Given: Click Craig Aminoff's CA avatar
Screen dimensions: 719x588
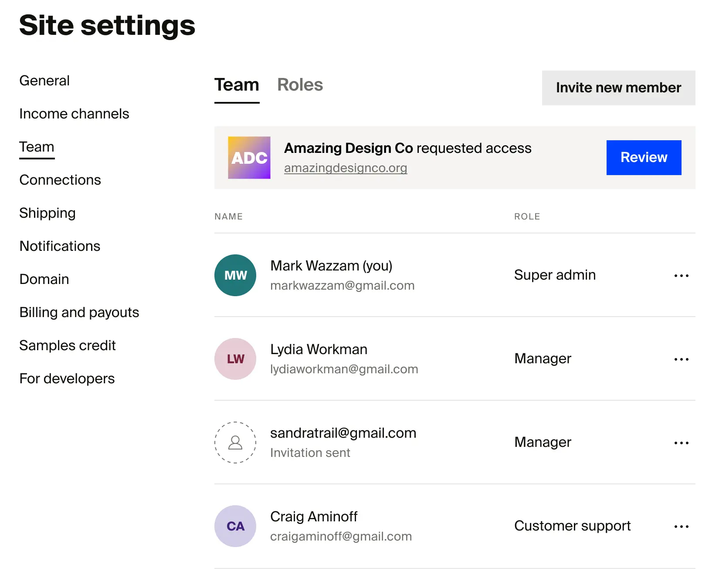Looking at the screenshot, I should pos(235,526).
